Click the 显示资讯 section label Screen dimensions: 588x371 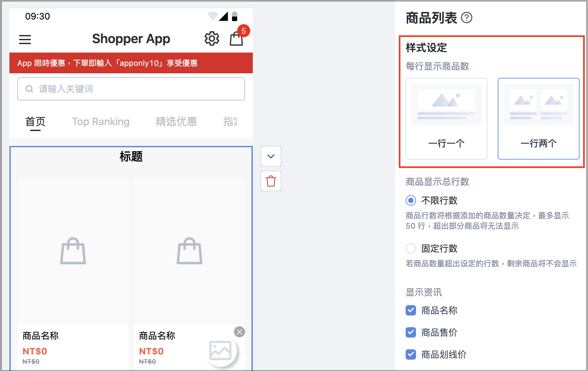pyautogui.click(x=424, y=293)
